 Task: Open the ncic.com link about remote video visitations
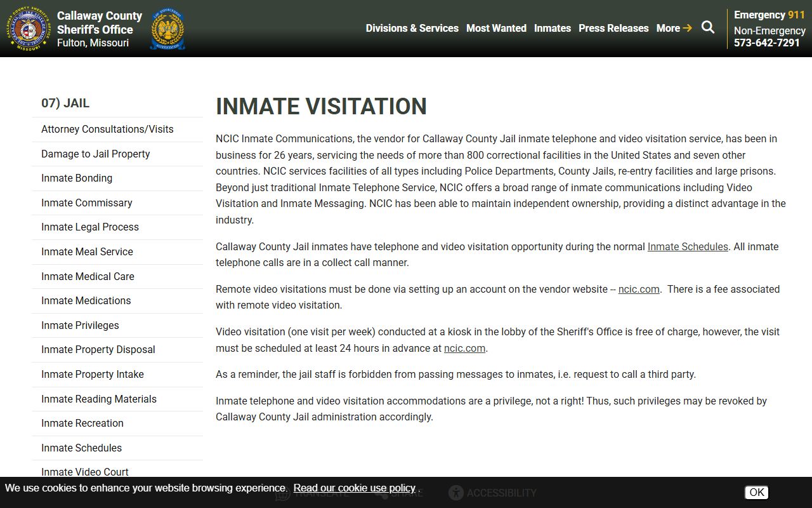click(639, 289)
